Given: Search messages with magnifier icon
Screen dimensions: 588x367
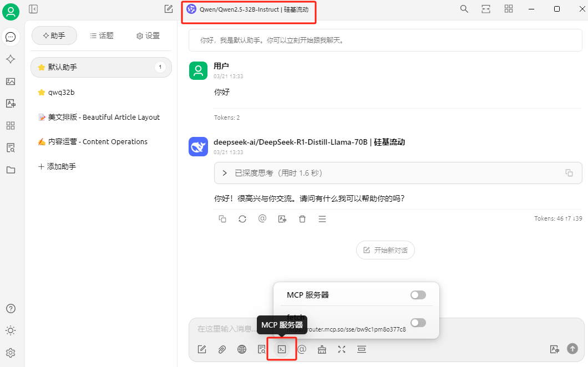Looking at the screenshot, I should click(x=464, y=9).
